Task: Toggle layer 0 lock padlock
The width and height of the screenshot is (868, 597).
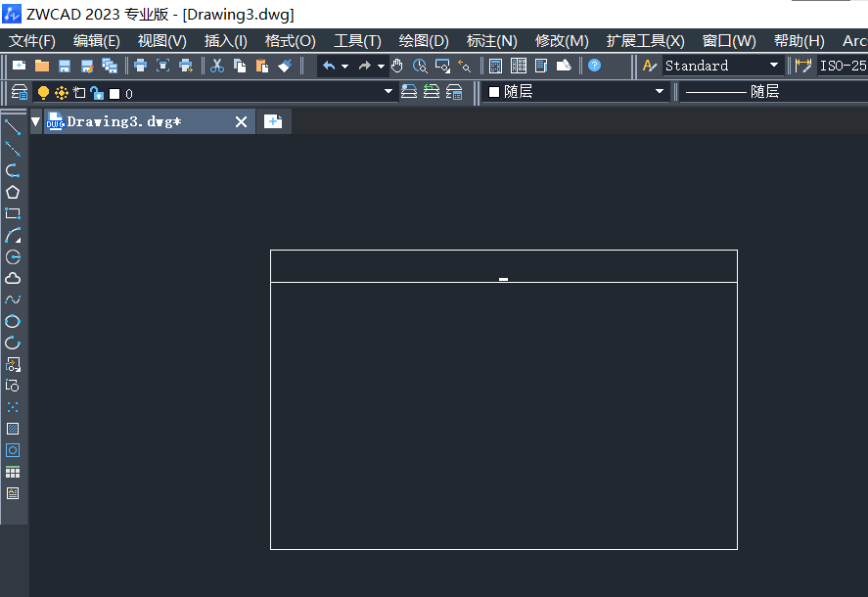Action: (x=97, y=93)
